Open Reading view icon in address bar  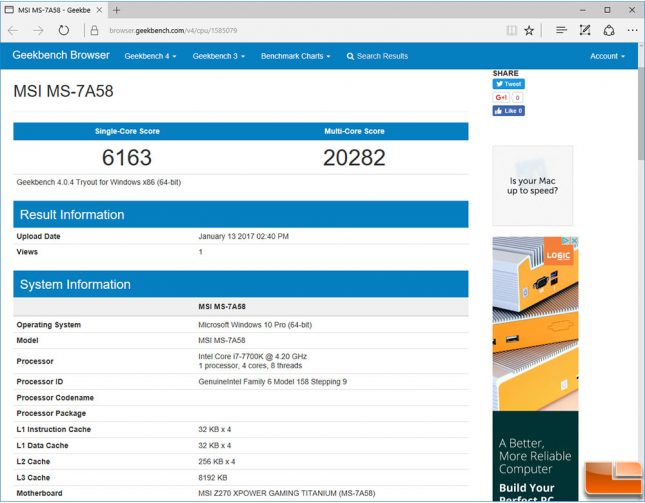click(512, 30)
